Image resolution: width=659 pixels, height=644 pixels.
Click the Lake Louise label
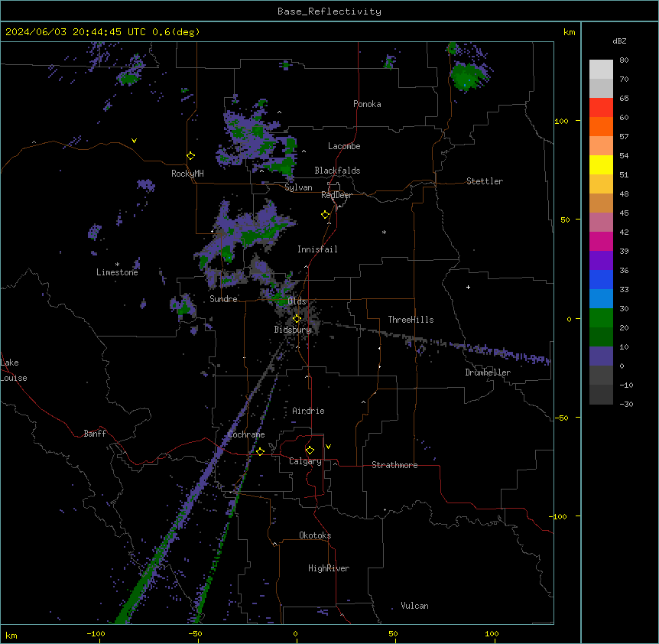(x=14, y=370)
